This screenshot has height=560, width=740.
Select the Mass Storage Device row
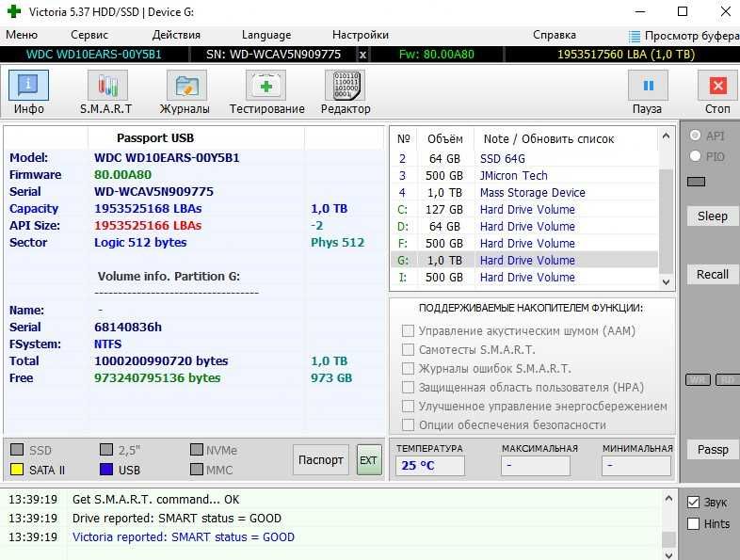click(x=524, y=193)
